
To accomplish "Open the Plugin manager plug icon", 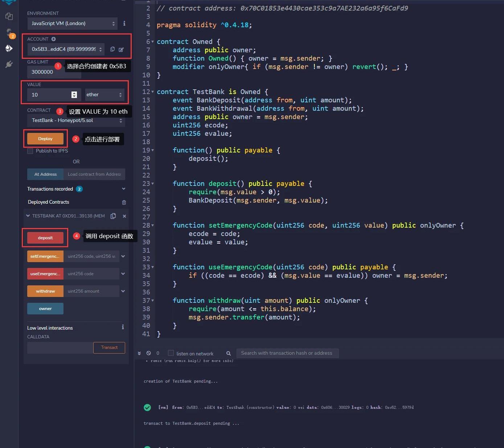I will [9, 64].
